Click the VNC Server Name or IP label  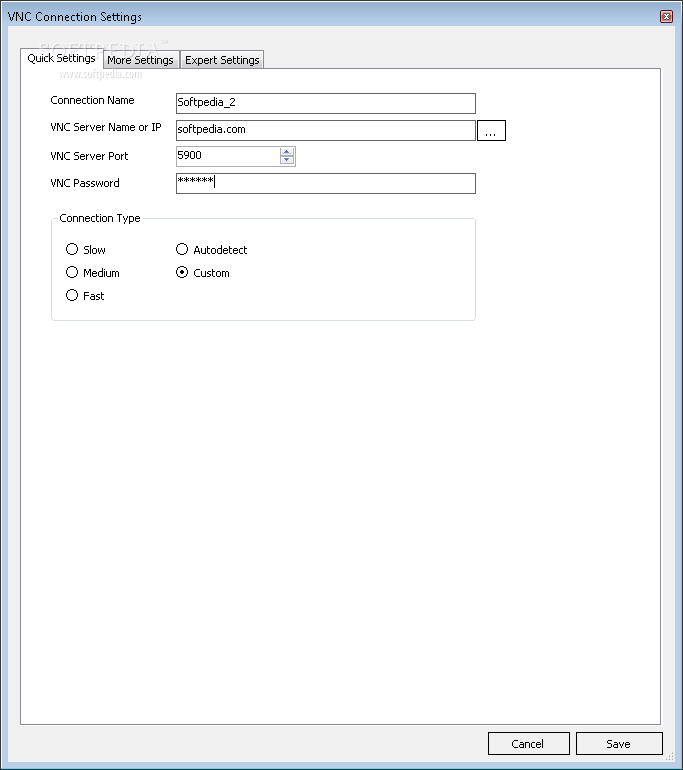tap(106, 127)
